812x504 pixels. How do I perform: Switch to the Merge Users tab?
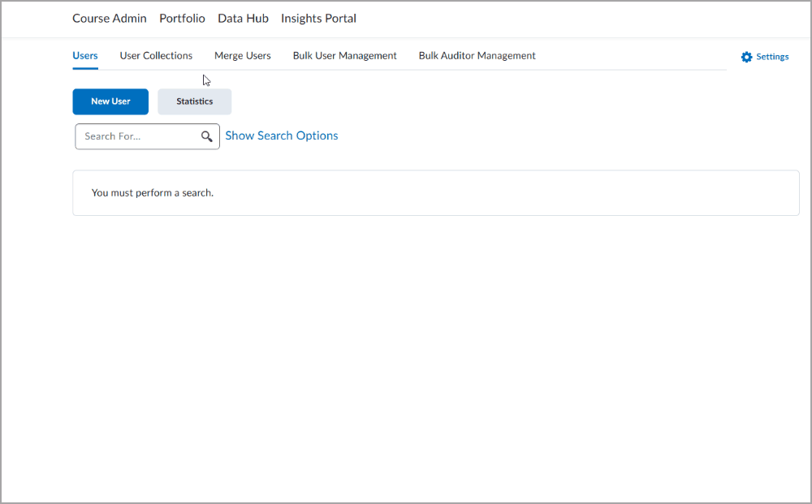pos(242,55)
